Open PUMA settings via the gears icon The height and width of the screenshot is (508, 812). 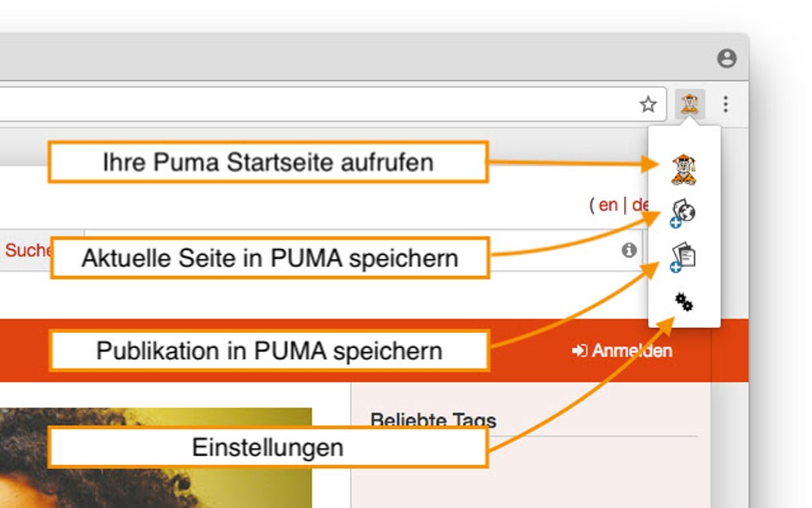point(684,302)
